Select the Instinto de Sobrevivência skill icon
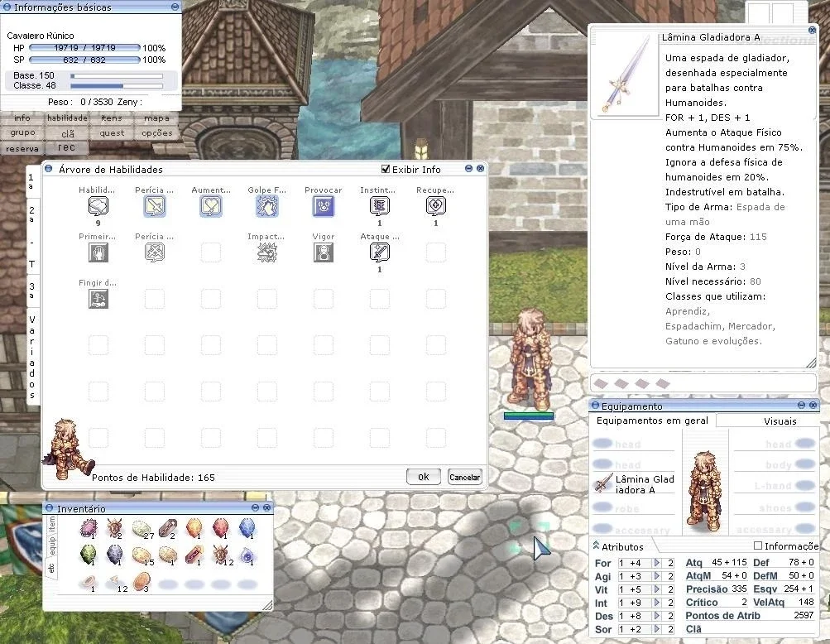The width and height of the screenshot is (830, 644). [x=380, y=206]
